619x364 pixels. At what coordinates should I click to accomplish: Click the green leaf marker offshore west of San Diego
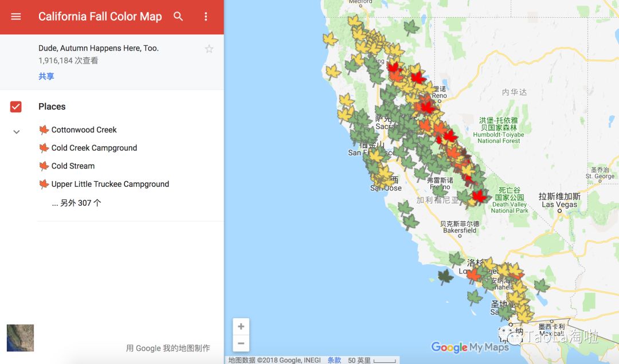pos(474,298)
